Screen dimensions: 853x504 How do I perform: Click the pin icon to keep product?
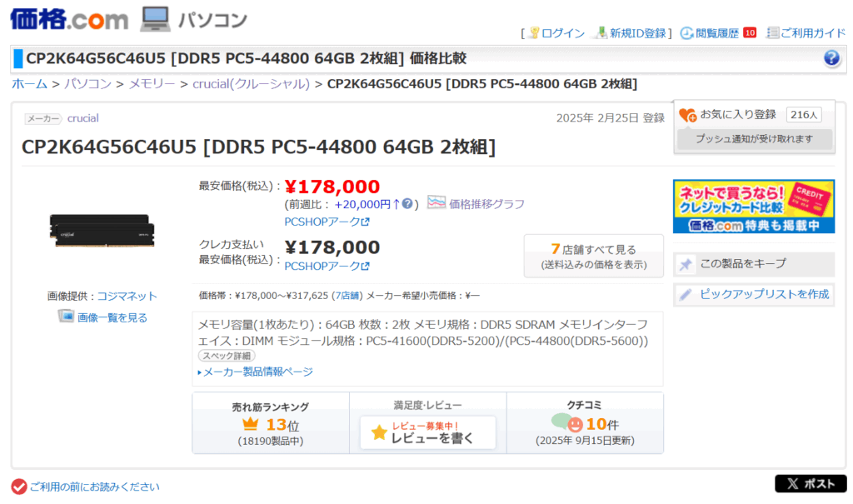tap(686, 264)
